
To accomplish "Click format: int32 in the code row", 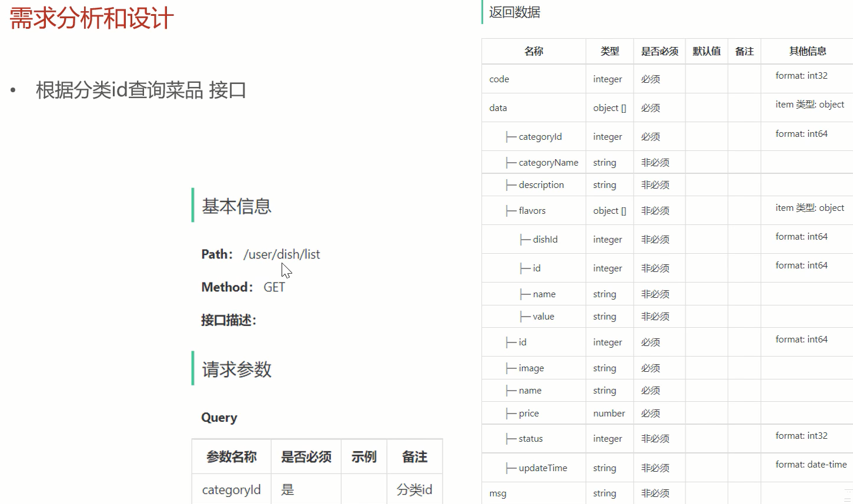I will pos(801,76).
